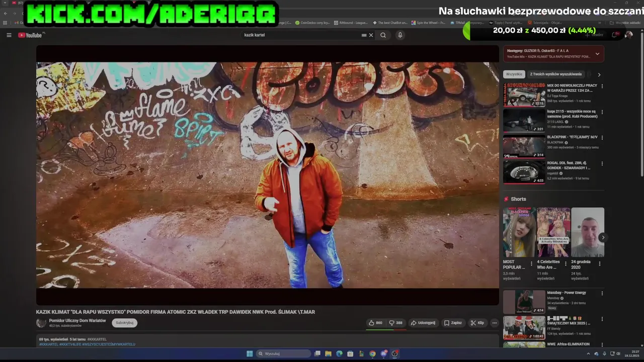Open Maxxbay Power Energy thumbnail

524,302
